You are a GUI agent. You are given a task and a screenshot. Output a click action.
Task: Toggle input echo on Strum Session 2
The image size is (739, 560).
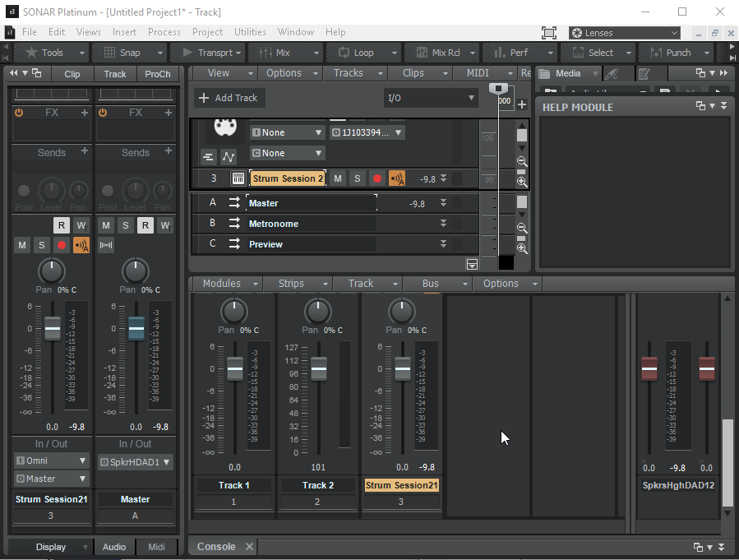tap(397, 178)
